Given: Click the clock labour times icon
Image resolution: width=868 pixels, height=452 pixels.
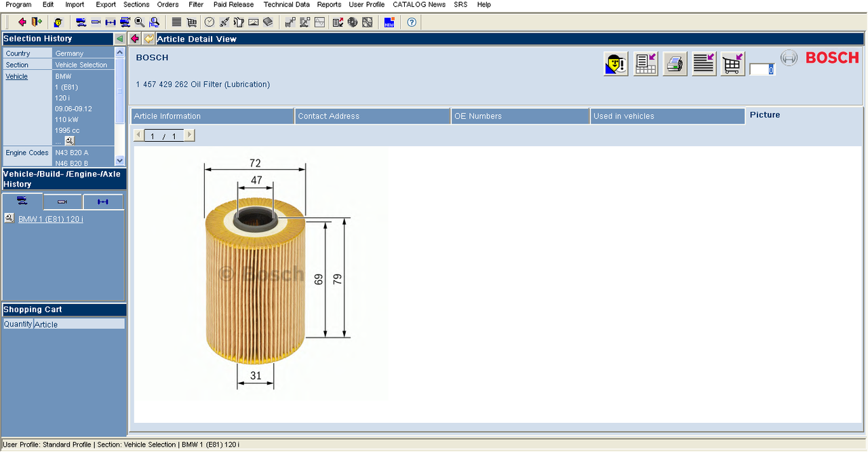Looking at the screenshot, I should pos(210,22).
